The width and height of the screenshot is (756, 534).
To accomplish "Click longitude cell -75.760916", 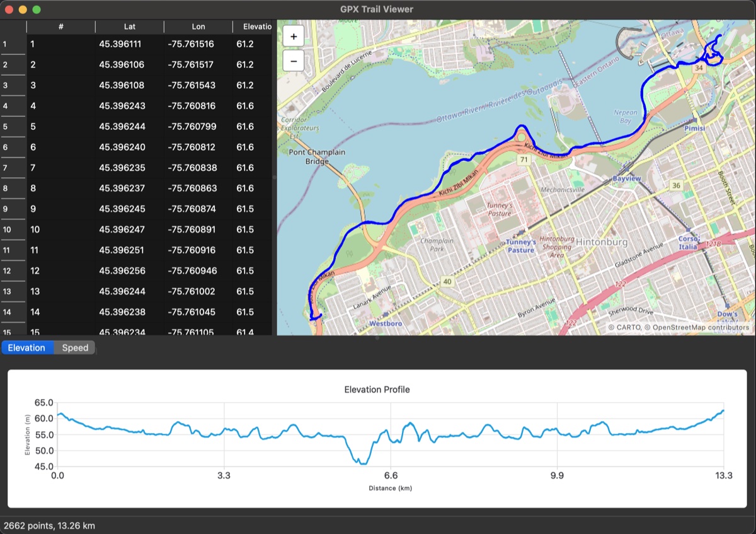I will 198,250.
